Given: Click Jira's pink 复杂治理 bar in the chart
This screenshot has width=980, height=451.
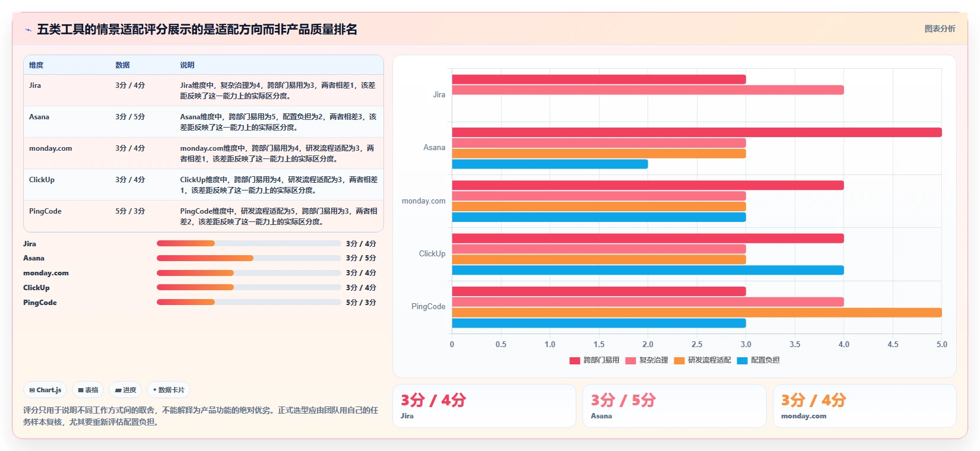Looking at the screenshot, I should (648, 90).
